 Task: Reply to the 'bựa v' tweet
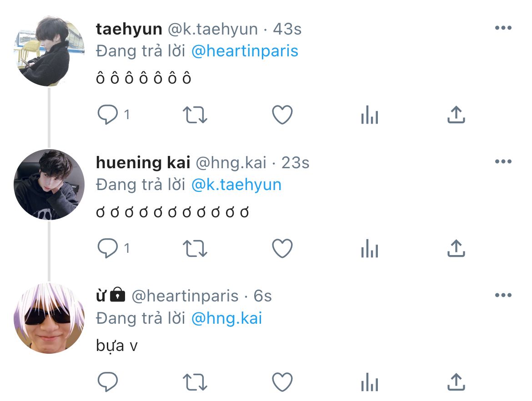(x=108, y=382)
